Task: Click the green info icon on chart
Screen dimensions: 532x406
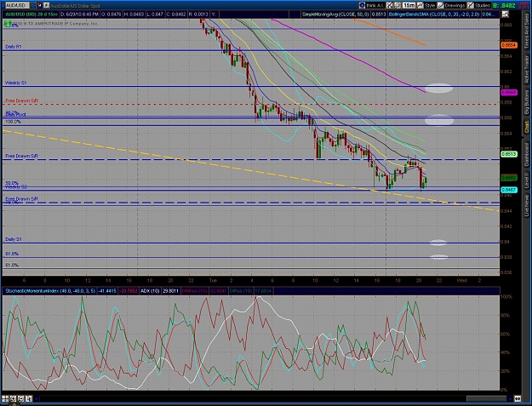Action: pos(7,23)
